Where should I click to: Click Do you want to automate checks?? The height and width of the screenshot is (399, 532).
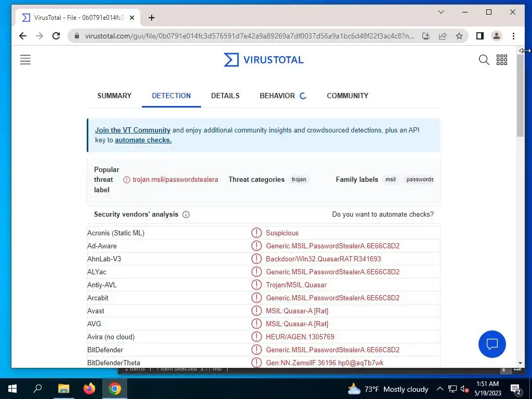tap(383, 215)
